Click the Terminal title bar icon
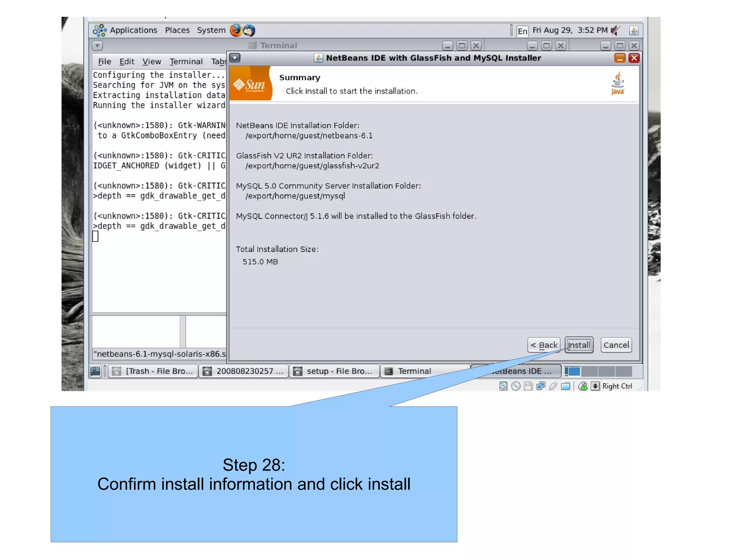Image resolution: width=747 pixels, height=560 pixels. (x=252, y=45)
